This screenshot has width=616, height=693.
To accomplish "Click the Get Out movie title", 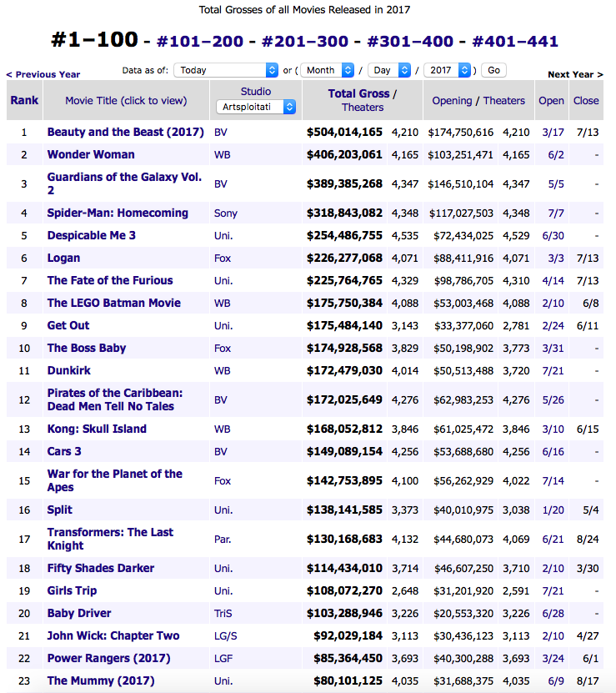I will (68, 325).
